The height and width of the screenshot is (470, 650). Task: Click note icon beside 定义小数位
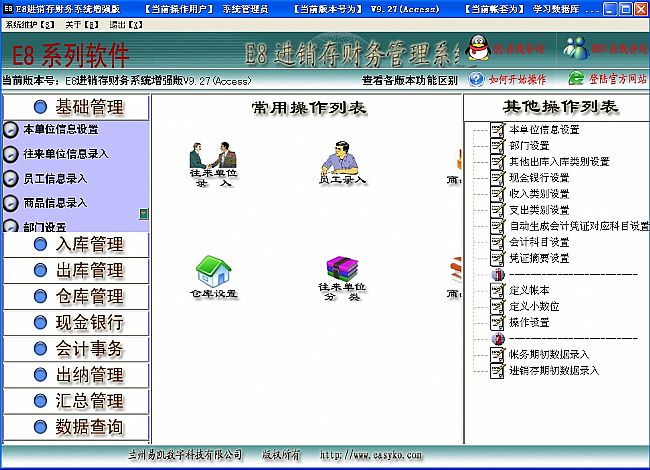pos(497,306)
